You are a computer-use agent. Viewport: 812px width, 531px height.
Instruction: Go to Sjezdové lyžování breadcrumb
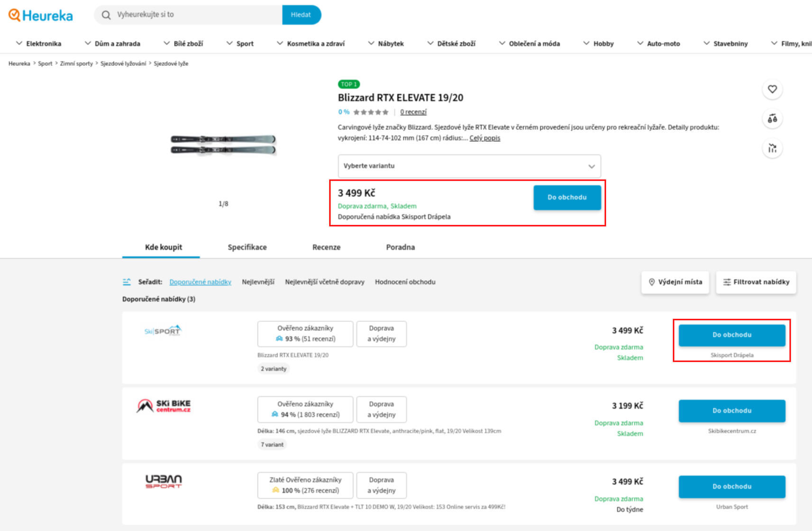click(123, 64)
